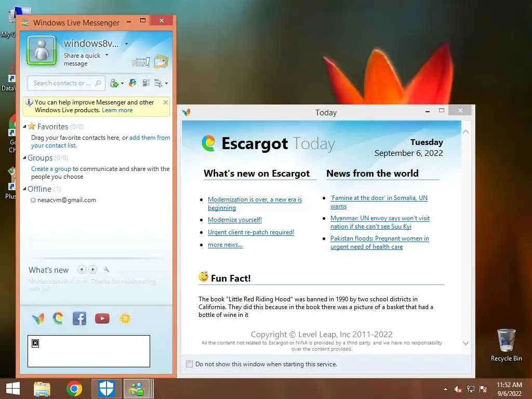Viewport: 532px width, 399px height.
Task: Click the What's new previous arrow
Action: 82,270
